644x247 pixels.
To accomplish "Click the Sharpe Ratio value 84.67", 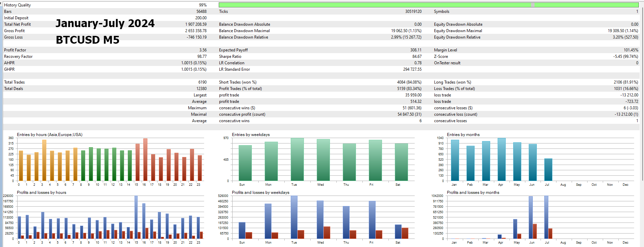I will (417, 57).
